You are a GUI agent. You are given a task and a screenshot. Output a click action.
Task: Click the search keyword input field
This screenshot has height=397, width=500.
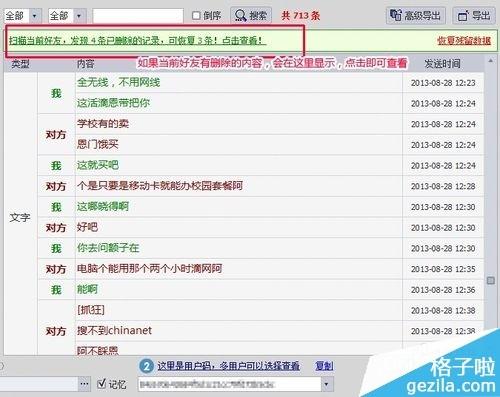tap(138, 16)
